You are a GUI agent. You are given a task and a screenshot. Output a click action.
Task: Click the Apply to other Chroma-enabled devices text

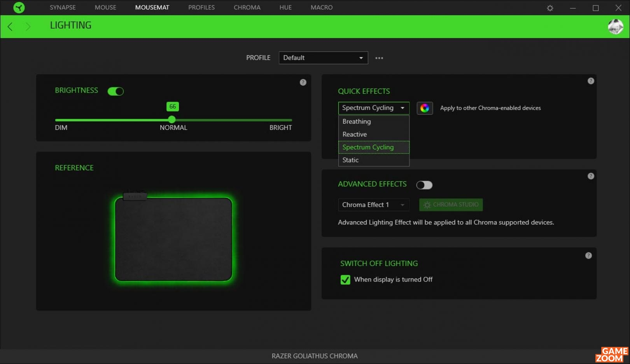(490, 108)
